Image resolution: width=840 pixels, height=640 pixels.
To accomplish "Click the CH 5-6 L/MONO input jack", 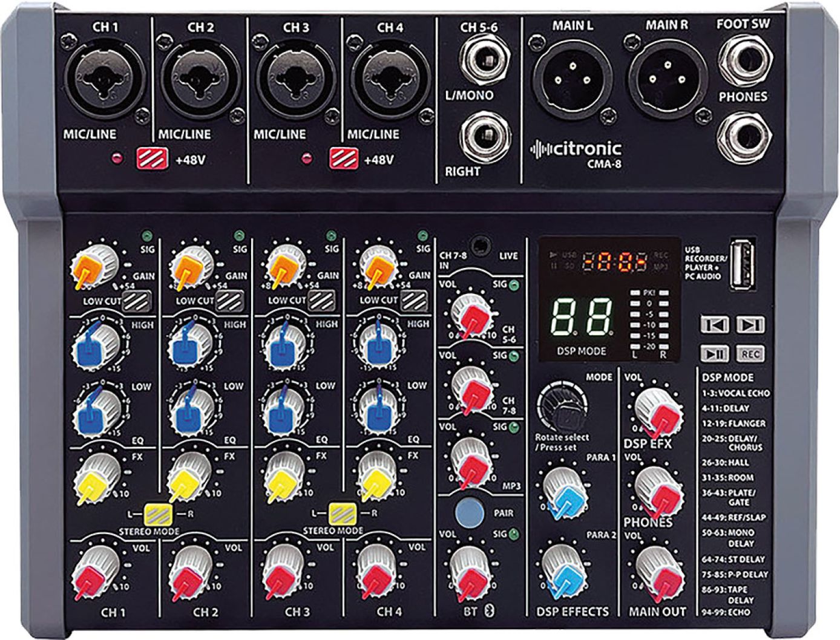I will click(x=483, y=61).
